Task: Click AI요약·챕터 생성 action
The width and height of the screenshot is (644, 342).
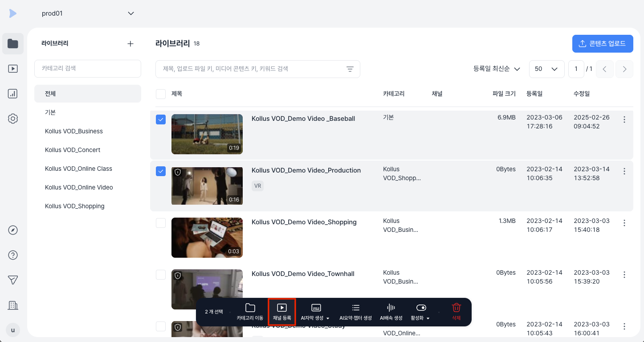Action: click(x=355, y=312)
